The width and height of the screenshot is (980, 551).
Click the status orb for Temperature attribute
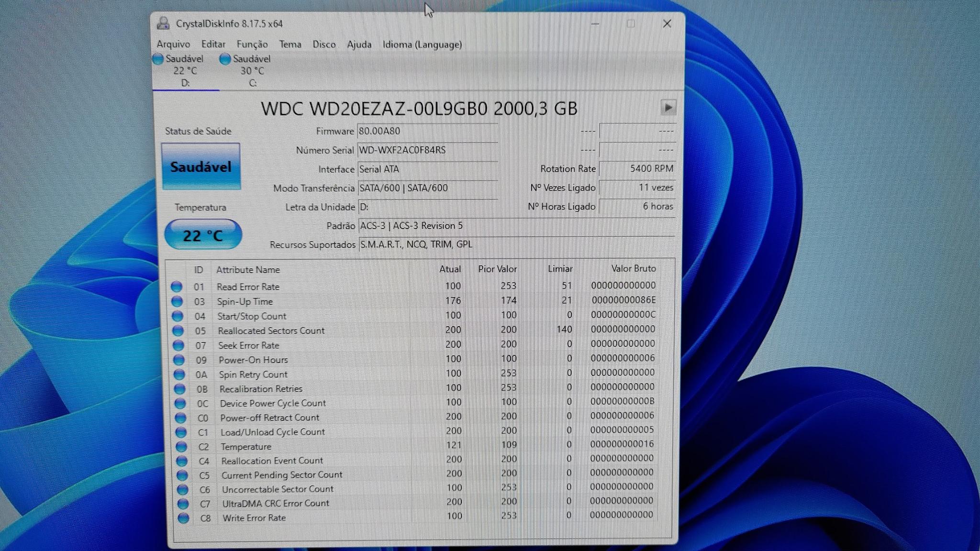[181, 447]
